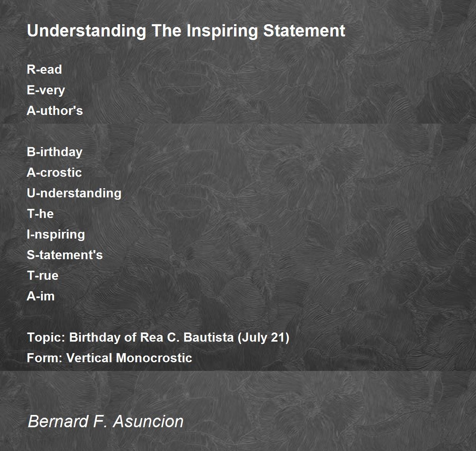Click the S-tatement's line
The image size is (476, 451).
point(65,255)
